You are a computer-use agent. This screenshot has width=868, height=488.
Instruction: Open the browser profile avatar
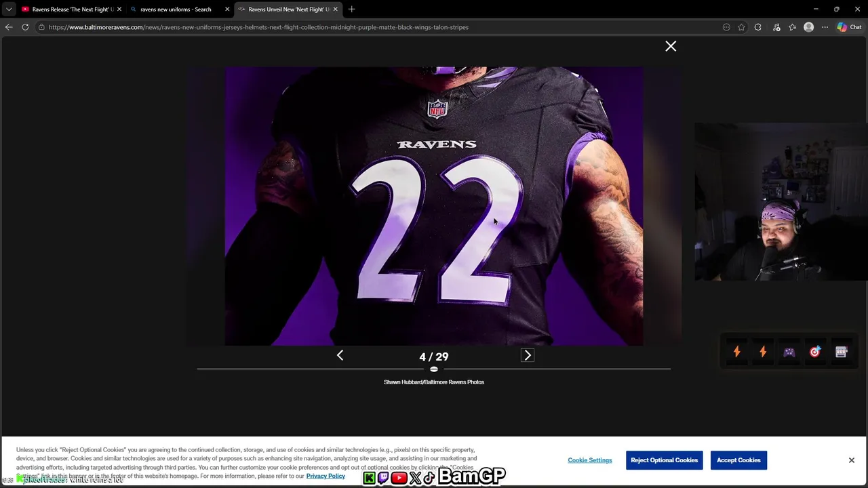click(x=808, y=27)
